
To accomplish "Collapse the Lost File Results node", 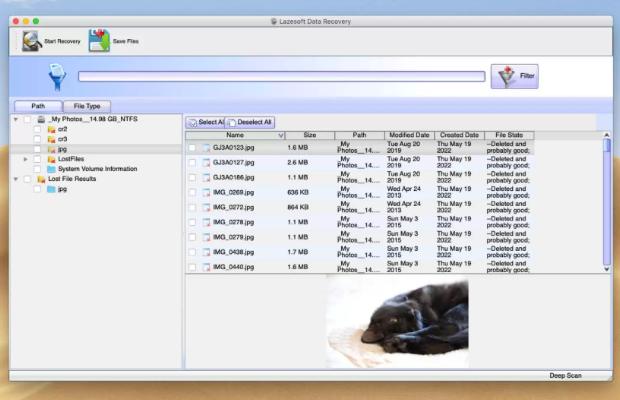I will 16,179.
